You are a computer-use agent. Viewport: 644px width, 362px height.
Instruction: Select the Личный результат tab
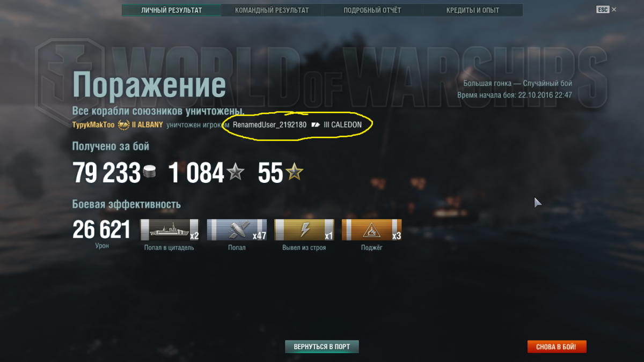(171, 10)
